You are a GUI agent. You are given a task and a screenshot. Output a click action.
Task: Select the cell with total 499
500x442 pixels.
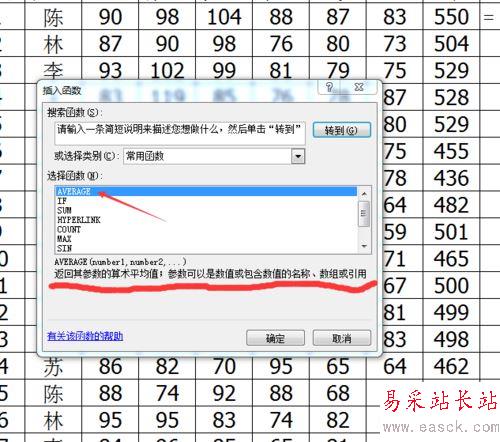pyautogui.click(x=451, y=312)
